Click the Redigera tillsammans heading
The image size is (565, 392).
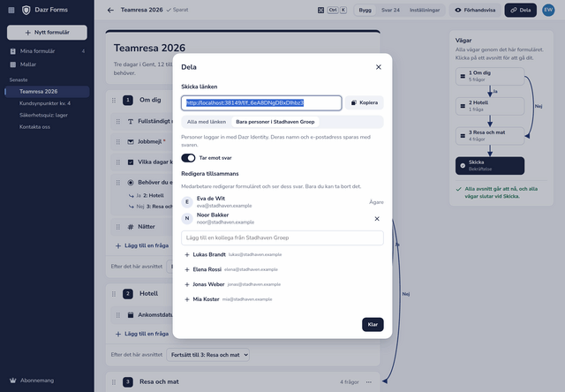[x=210, y=174]
